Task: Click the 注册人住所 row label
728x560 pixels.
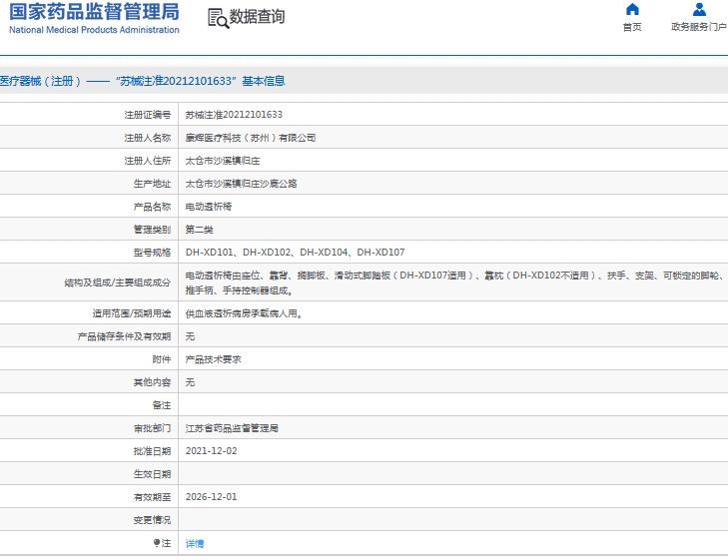Action: pos(148,161)
